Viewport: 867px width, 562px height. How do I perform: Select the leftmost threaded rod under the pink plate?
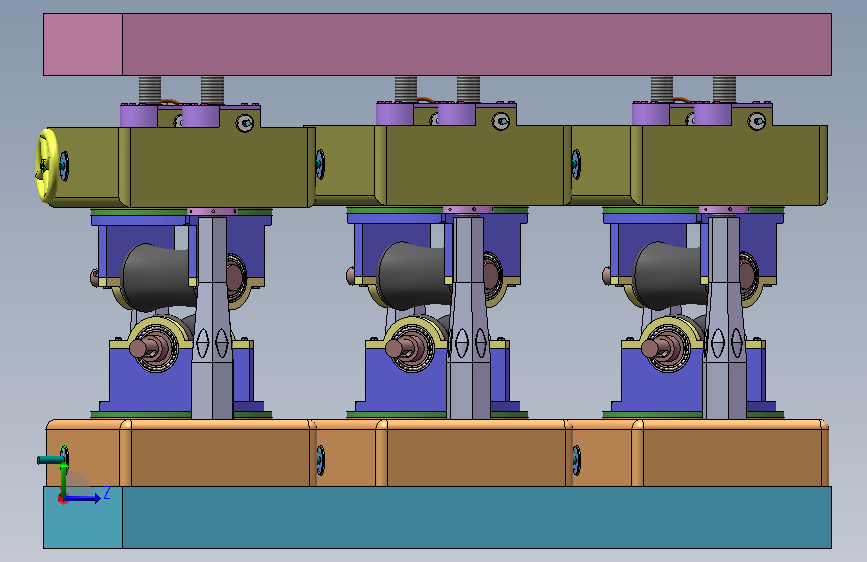click(149, 90)
